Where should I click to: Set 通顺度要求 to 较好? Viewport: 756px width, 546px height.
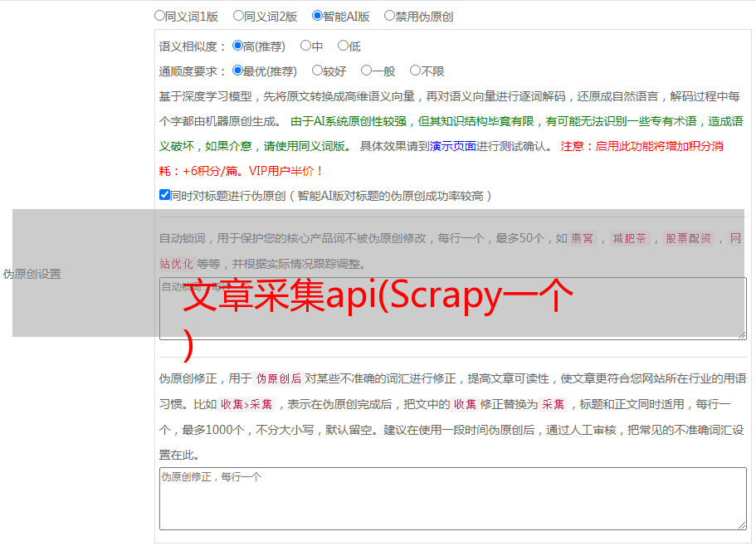(x=317, y=71)
